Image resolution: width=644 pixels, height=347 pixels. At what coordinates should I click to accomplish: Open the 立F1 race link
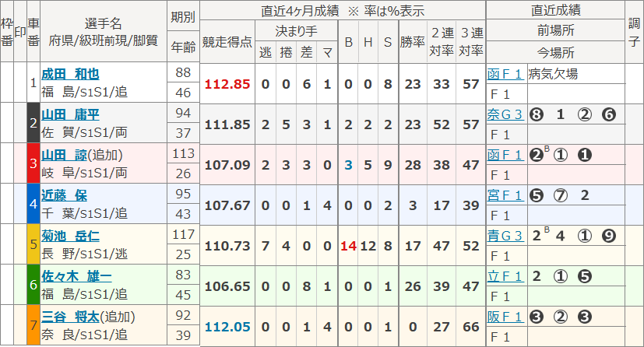(x=505, y=276)
